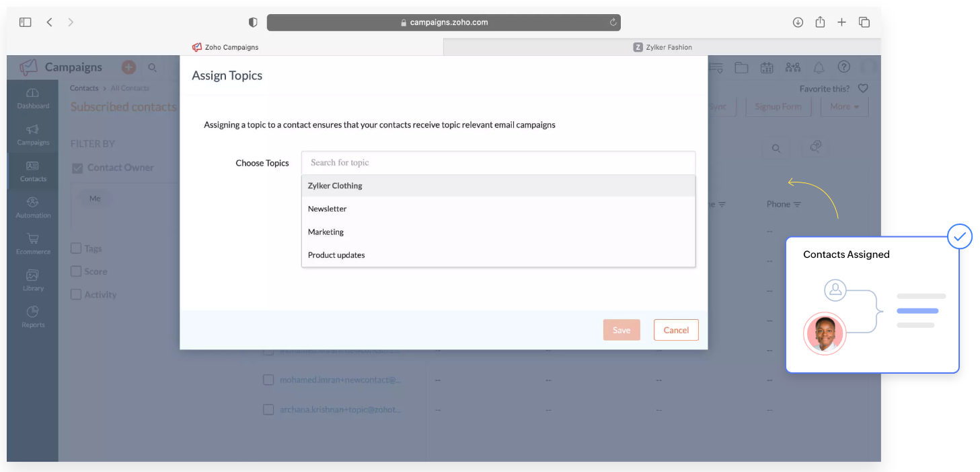Check the Score filter checkbox
The width and height of the screenshot is (980, 472).
click(77, 271)
